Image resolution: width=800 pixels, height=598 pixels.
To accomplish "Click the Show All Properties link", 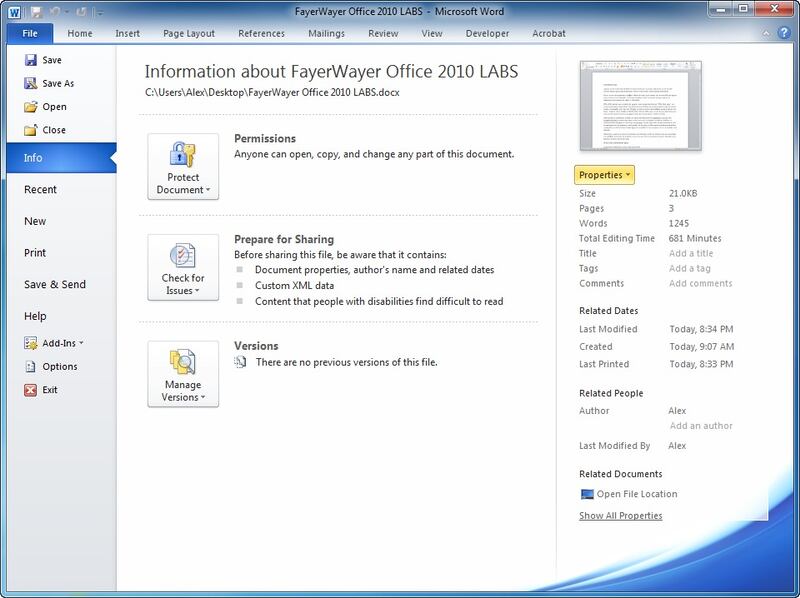I will (620, 516).
